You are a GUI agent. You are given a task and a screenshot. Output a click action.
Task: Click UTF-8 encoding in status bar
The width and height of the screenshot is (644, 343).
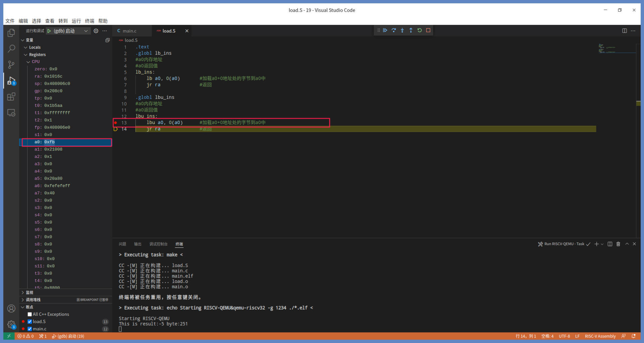[x=564, y=336]
